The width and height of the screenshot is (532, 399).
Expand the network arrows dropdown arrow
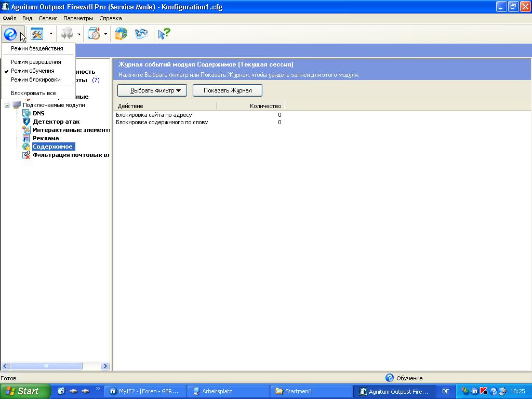(79, 34)
